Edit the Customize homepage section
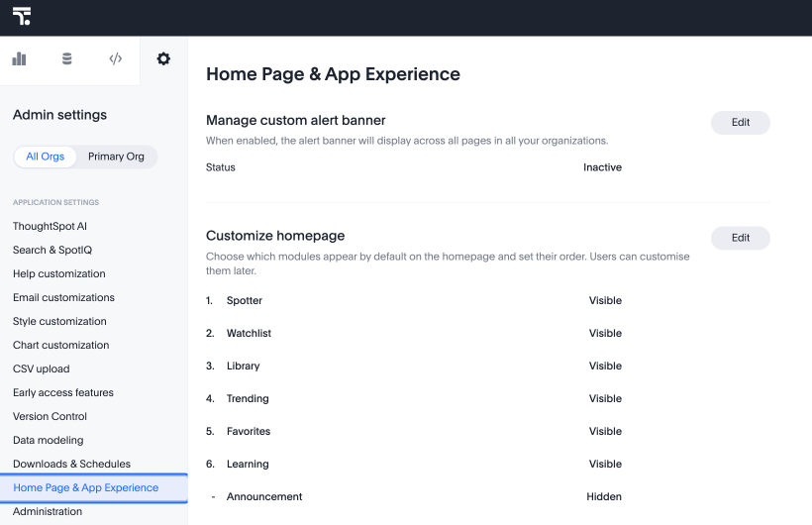 (741, 238)
